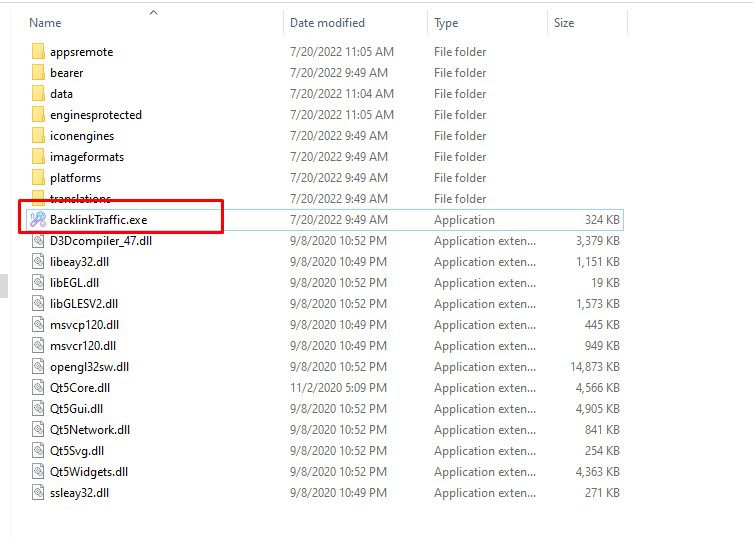Click the 11/2/2020 5:09 PM date cell
Image resolution: width=753 pixels, height=538 pixels.
339,388
